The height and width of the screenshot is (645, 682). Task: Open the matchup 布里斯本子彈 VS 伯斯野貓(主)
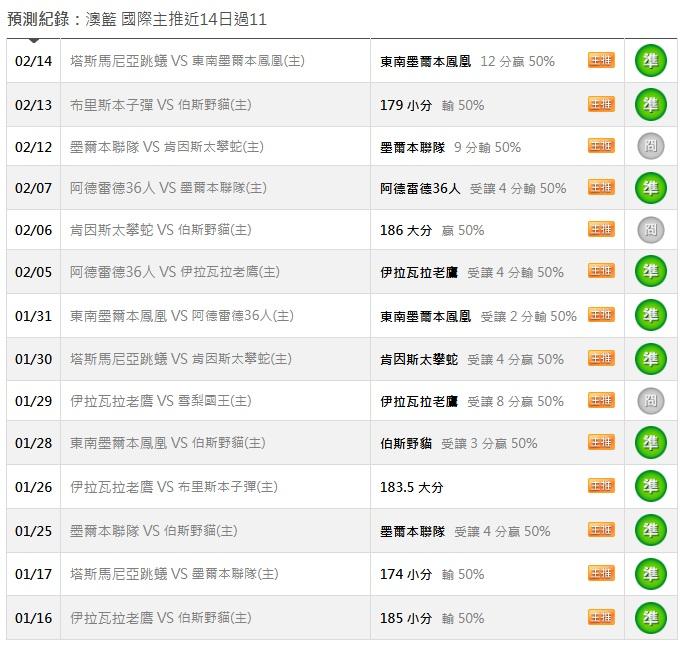(161, 105)
